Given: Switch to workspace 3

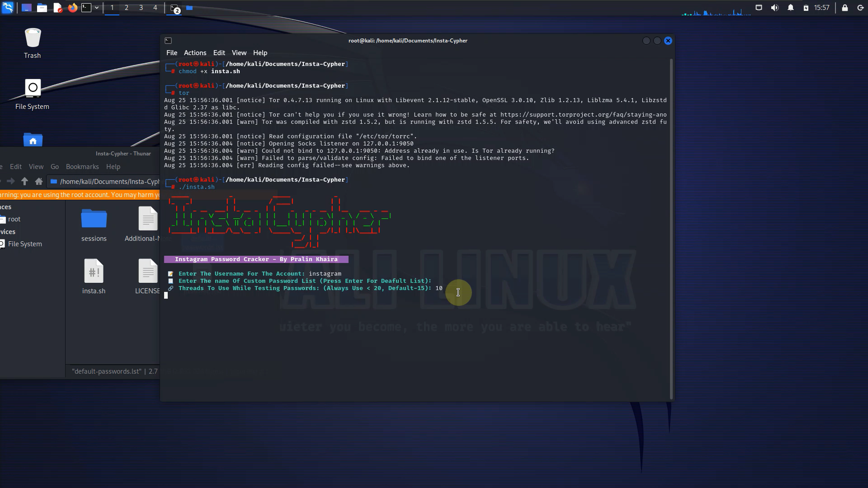Looking at the screenshot, I should 141,8.
